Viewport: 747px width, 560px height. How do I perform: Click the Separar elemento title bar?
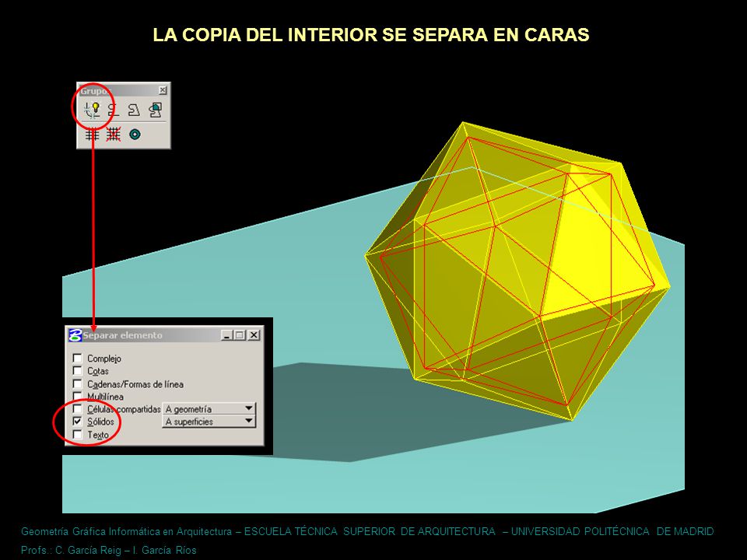164,335
